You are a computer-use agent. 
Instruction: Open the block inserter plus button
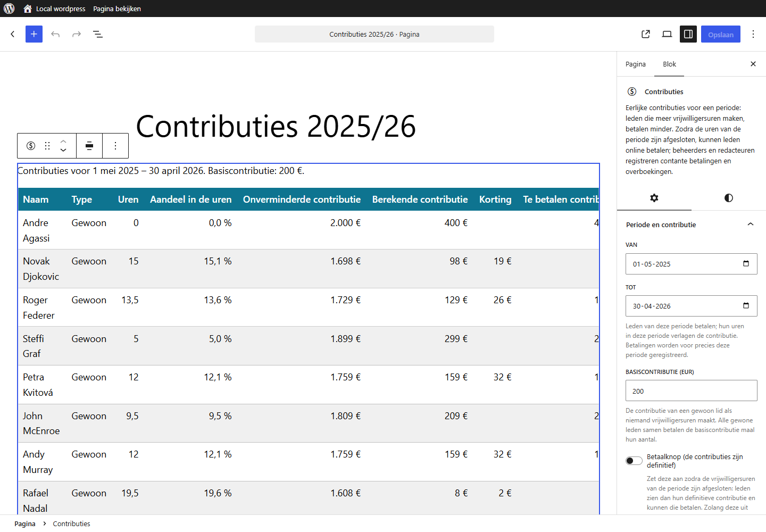34,34
